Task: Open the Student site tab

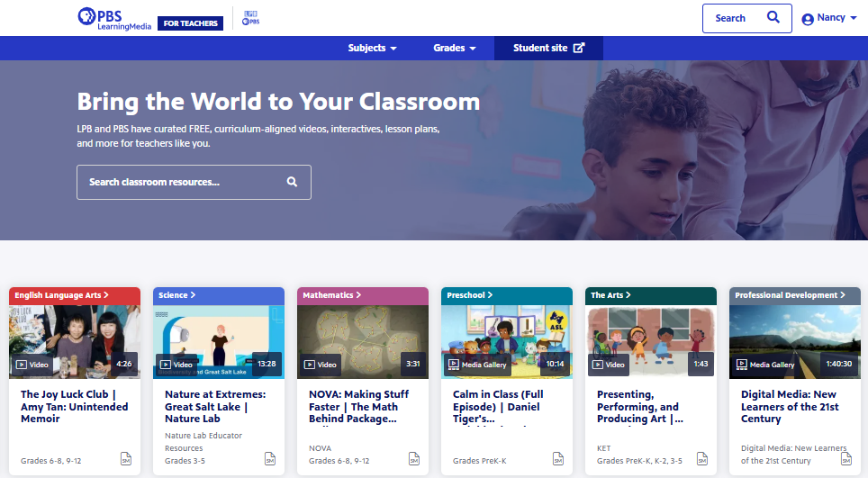Action: 548,48
